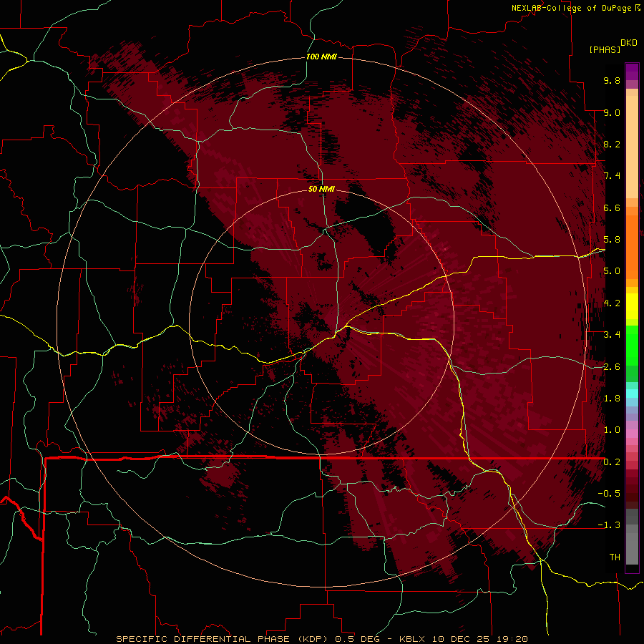Screen dimensions: 644x644
Task: Click the SPECIFIC DIFFERENTIAL PHASE caption text
Action: [203, 639]
